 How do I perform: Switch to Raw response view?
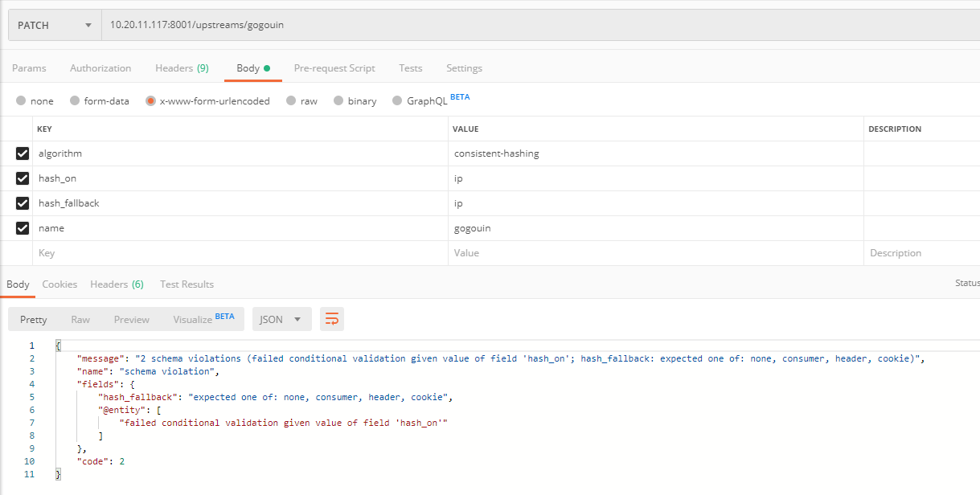[80, 319]
